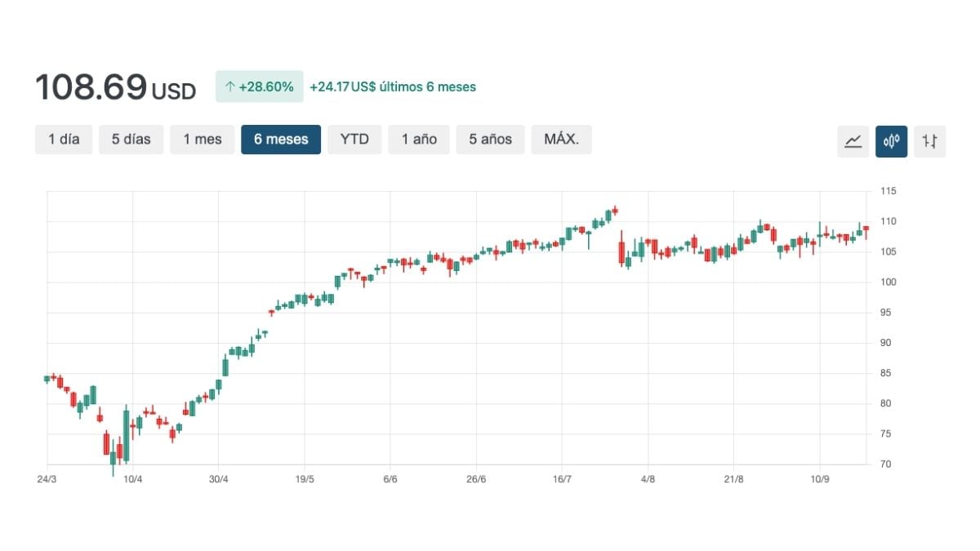Click the +24.17 US$ últimos 6 meses text
Viewport: 980px width, 551px height.
click(x=393, y=87)
